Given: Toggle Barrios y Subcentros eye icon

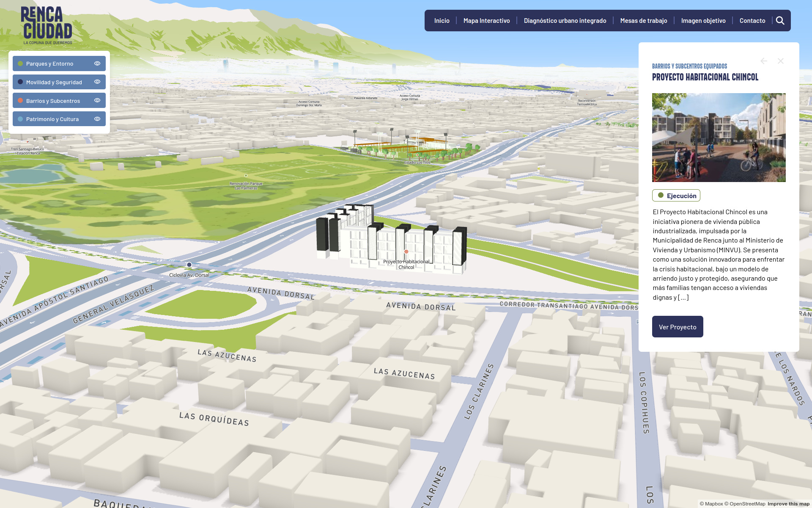Looking at the screenshot, I should tap(97, 100).
